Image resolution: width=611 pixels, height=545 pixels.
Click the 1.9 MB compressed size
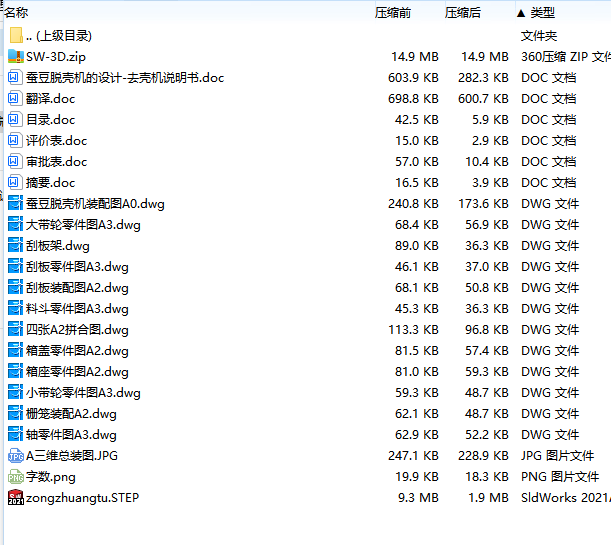pos(488,498)
